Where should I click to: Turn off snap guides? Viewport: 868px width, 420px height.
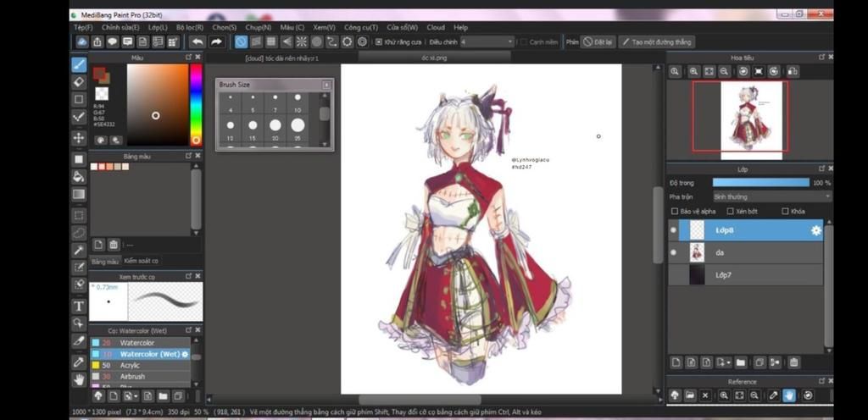(241, 42)
